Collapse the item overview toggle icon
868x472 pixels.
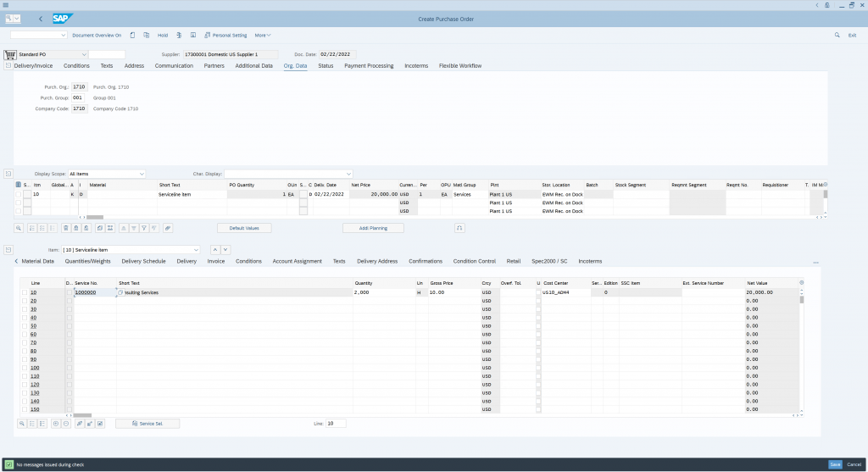coord(8,174)
